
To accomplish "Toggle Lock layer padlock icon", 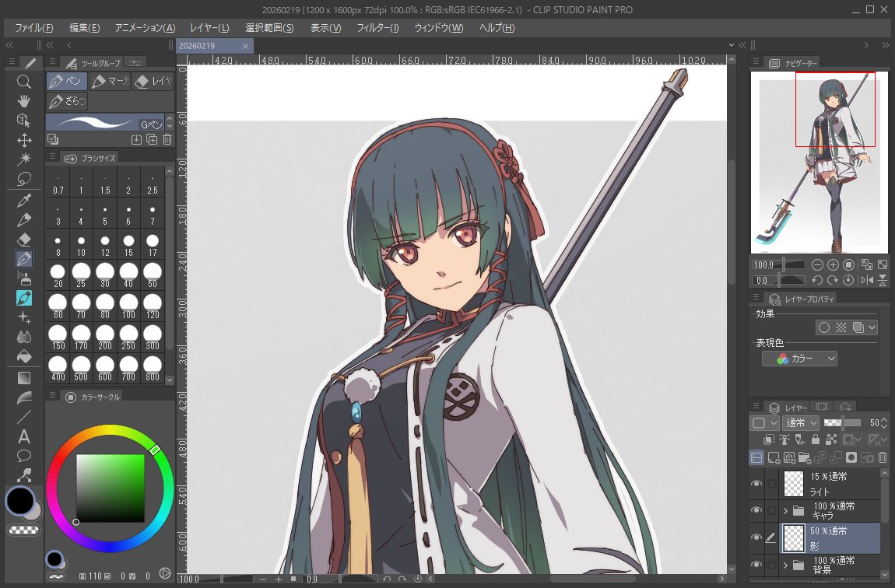I will (815, 439).
